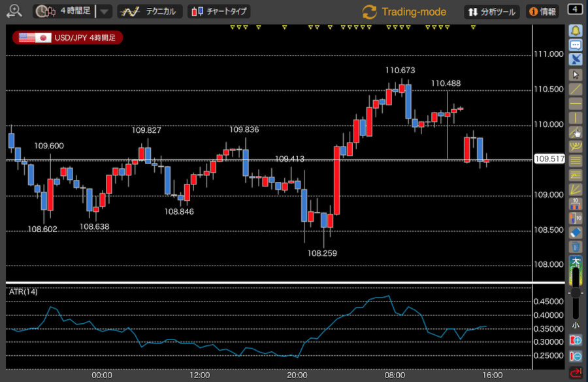Click the 108.259 low price label
The width and height of the screenshot is (588, 382).
click(322, 253)
